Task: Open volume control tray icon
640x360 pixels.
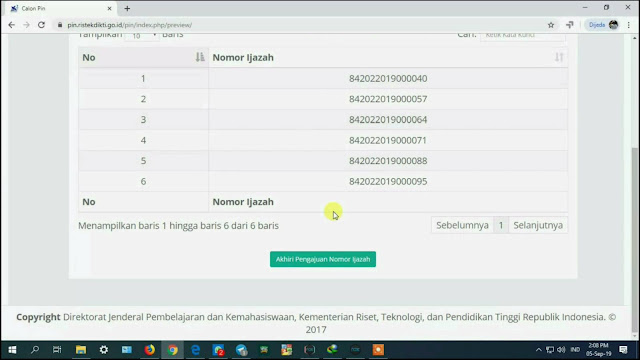Action: [x=561, y=350]
